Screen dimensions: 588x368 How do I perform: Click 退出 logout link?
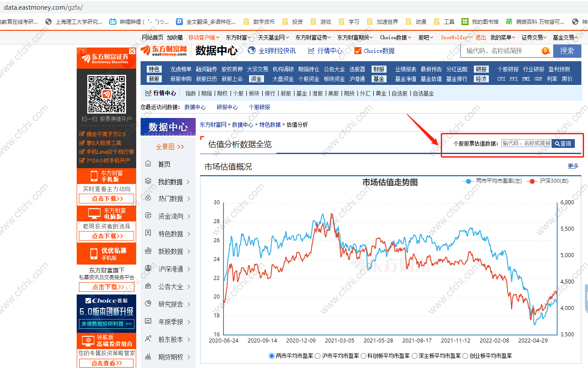coord(480,37)
